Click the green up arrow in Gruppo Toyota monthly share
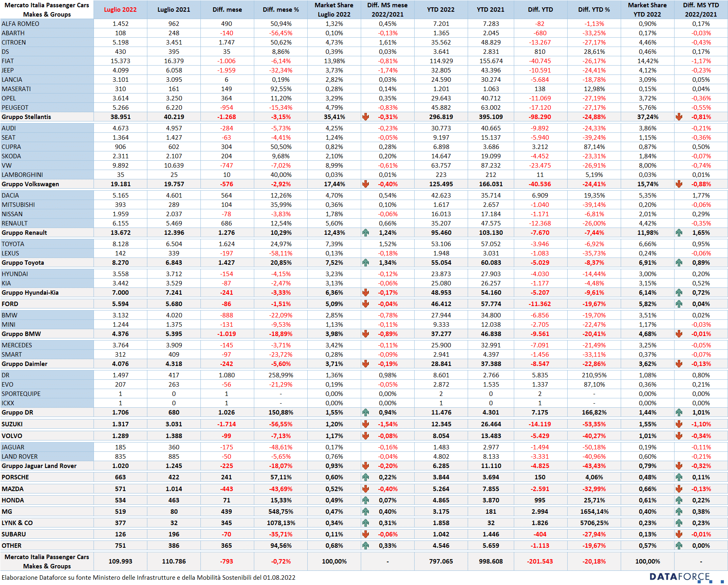Screen dimensions: 728x585 pyautogui.click(x=366, y=263)
